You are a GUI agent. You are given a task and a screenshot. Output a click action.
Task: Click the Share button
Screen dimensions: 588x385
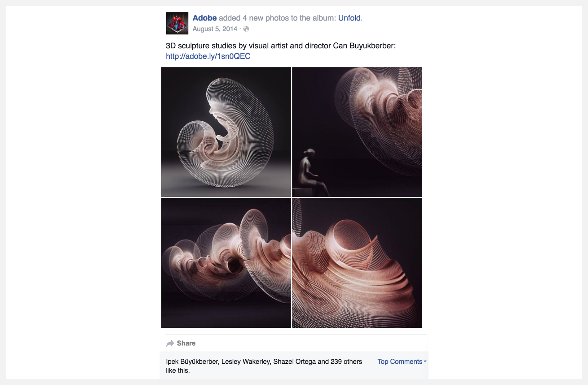tap(181, 343)
